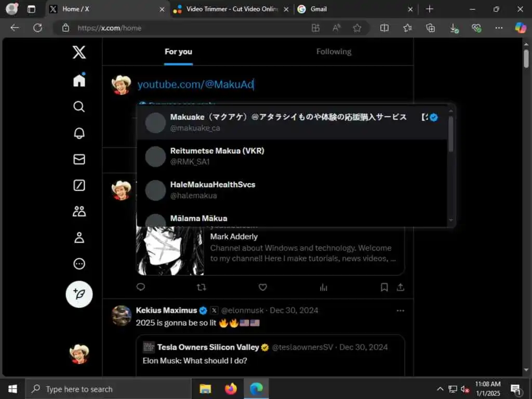
Task: Open Tab actions menu icon
Action: tap(31, 9)
